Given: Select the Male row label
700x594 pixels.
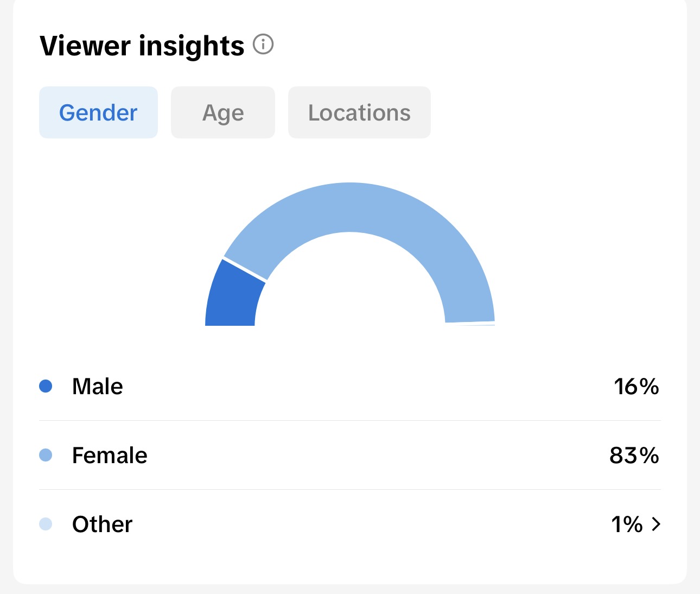Looking at the screenshot, I should click(x=98, y=387).
